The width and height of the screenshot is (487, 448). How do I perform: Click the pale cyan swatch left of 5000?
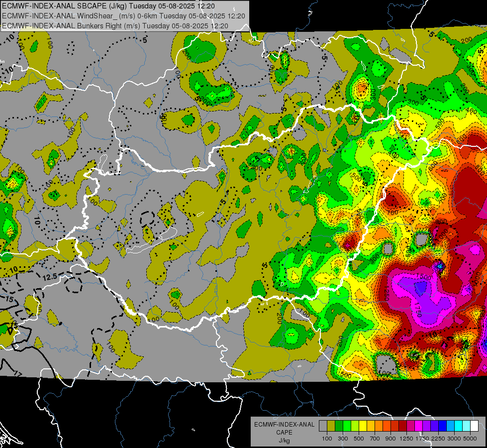(x=466, y=426)
